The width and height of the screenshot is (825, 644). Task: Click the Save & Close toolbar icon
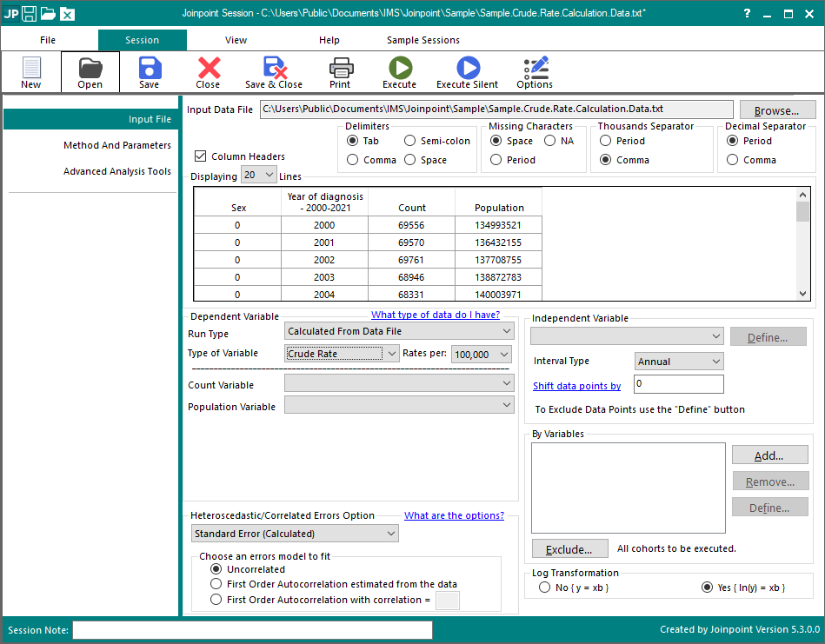tap(274, 71)
